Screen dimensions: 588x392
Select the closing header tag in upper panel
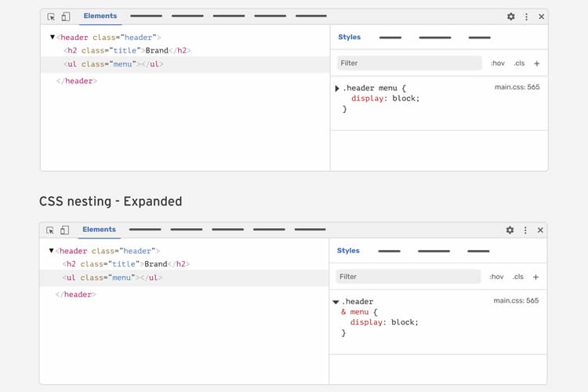[x=77, y=81]
